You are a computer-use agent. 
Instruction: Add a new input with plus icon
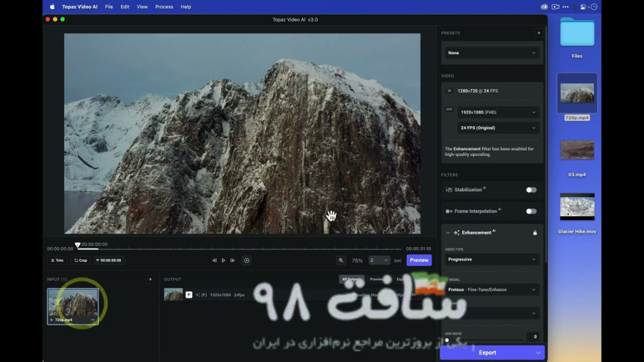pyautogui.click(x=150, y=279)
